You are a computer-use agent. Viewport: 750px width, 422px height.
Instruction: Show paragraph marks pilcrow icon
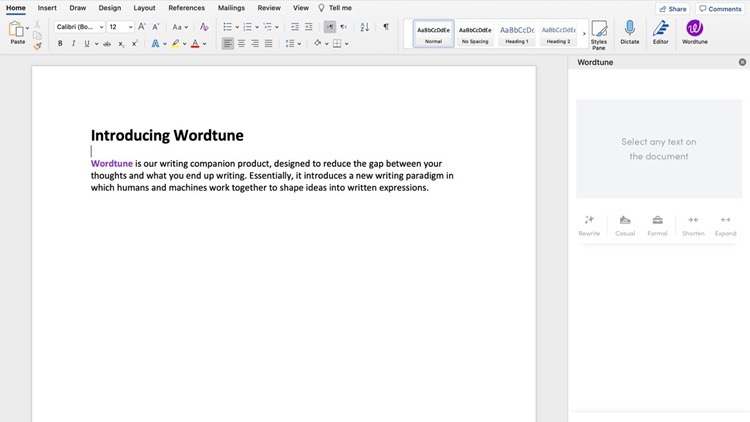pyautogui.click(x=386, y=27)
